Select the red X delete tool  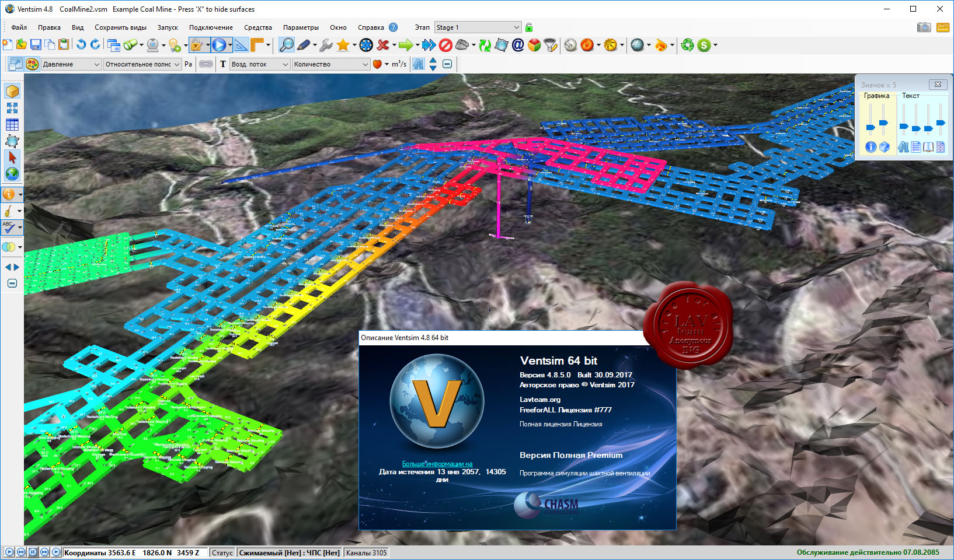[x=383, y=45]
